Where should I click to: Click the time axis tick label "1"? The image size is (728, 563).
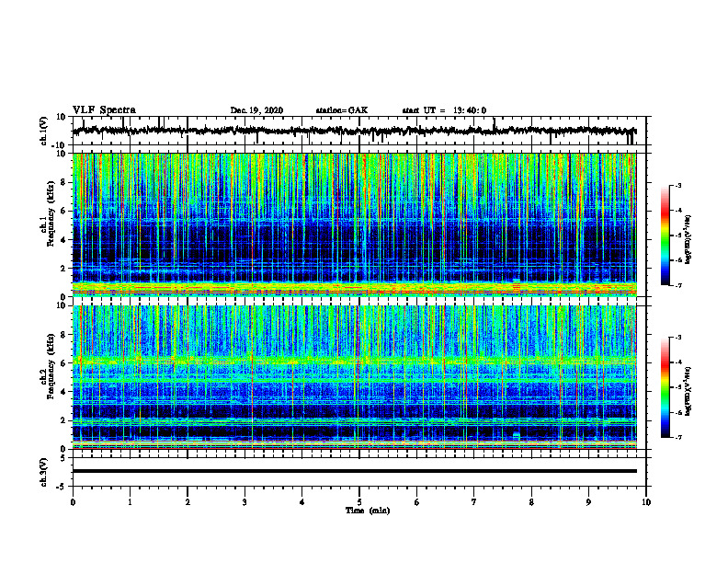tap(130, 502)
